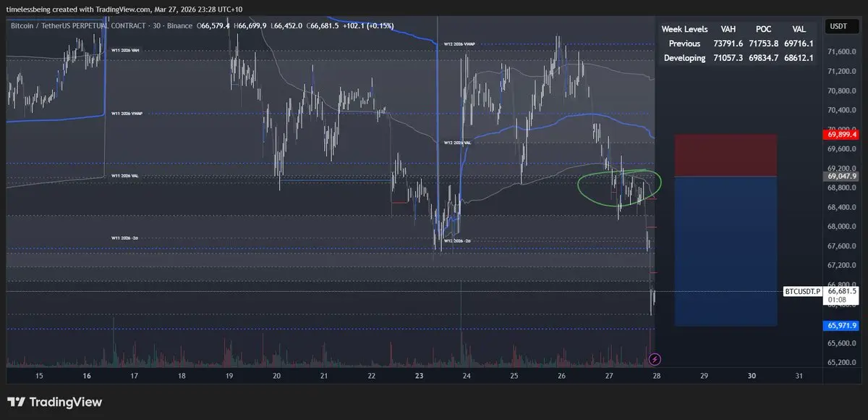Open the USDT currency selector
Screen dimensions: 868x420
click(x=842, y=27)
